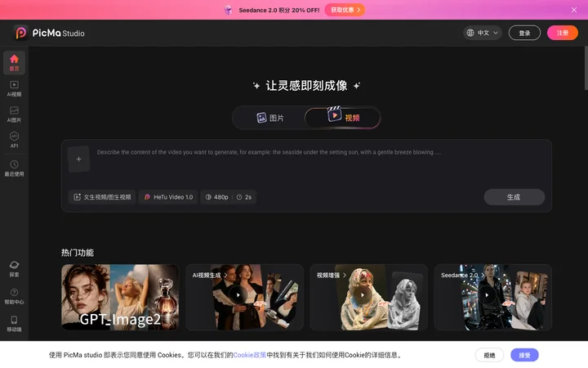
Task: Play the AI视频生成 preview card
Action: pos(238,295)
